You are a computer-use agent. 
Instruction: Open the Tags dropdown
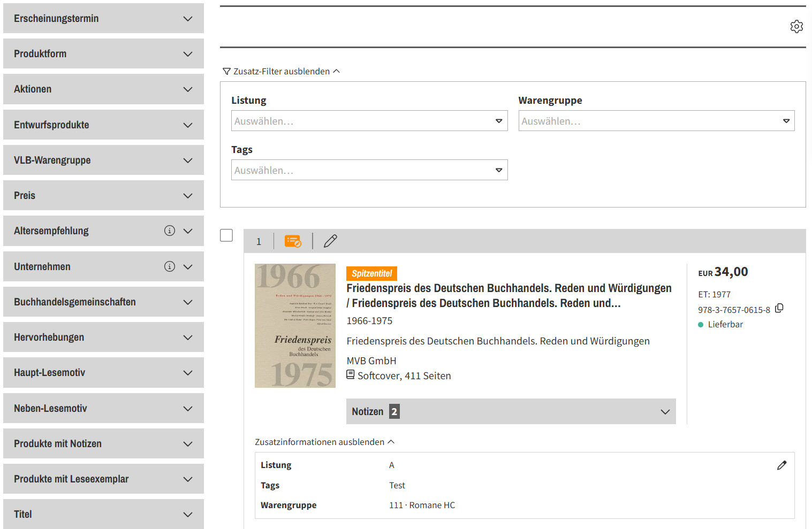click(x=369, y=170)
